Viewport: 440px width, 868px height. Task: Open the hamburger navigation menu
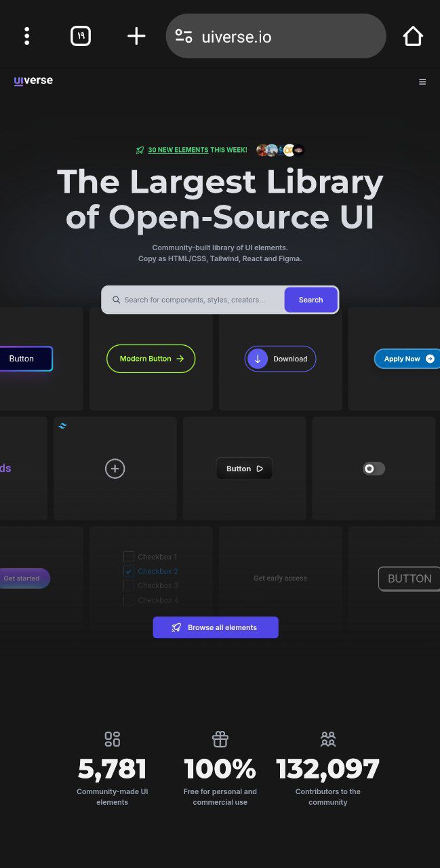(x=422, y=82)
